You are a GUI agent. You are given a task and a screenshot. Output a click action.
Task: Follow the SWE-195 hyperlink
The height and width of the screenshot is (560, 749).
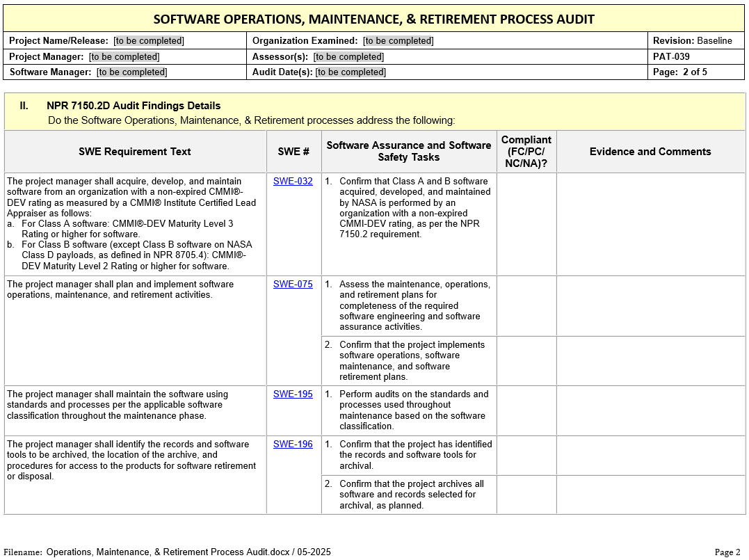click(293, 394)
